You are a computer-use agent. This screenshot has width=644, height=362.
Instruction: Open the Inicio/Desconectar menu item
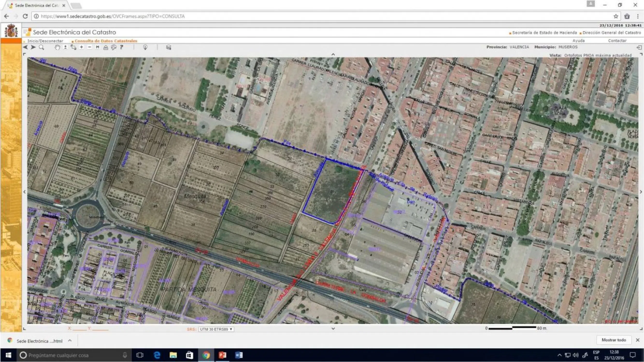tap(45, 41)
